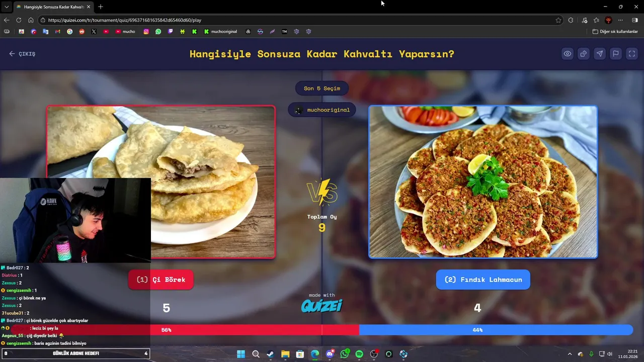The width and height of the screenshot is (644, 362).
Task: Click the browser profile avatar
Action: 608,20
